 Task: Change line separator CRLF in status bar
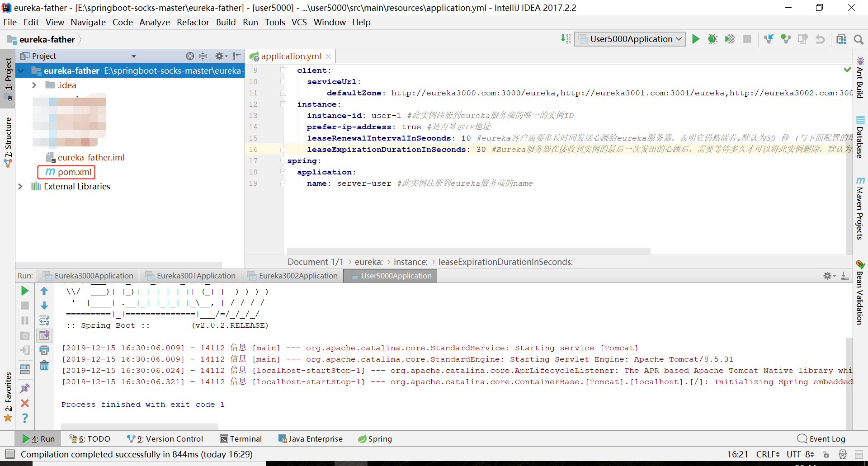768,454
